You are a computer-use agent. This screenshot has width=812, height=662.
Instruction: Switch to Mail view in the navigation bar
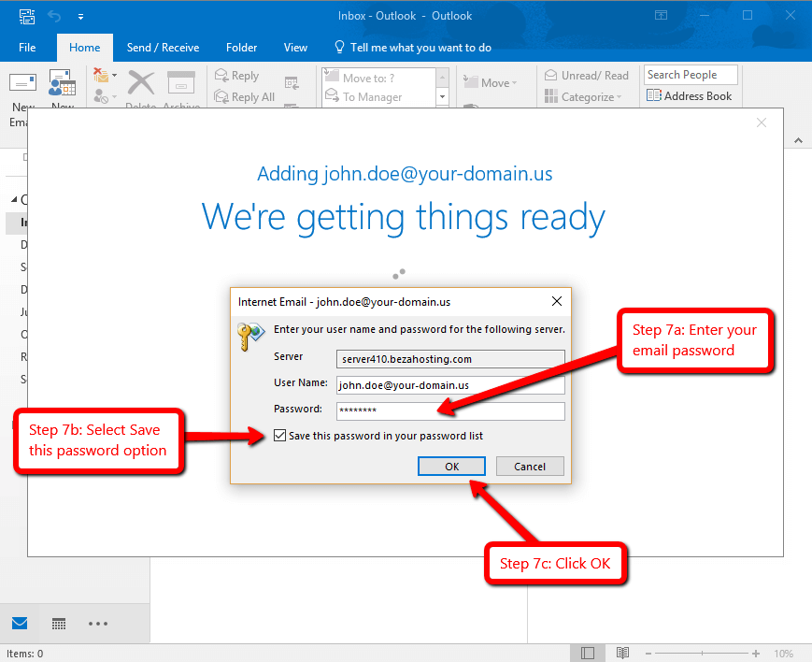coord(20,623)
